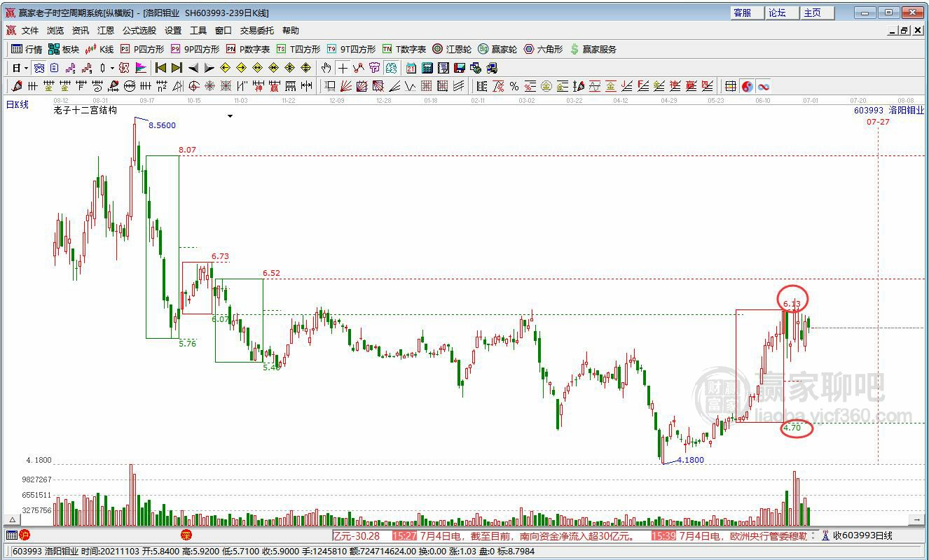Click the table icon at status bar left
This screenshot has width=929, height=560.
[11, 535]
